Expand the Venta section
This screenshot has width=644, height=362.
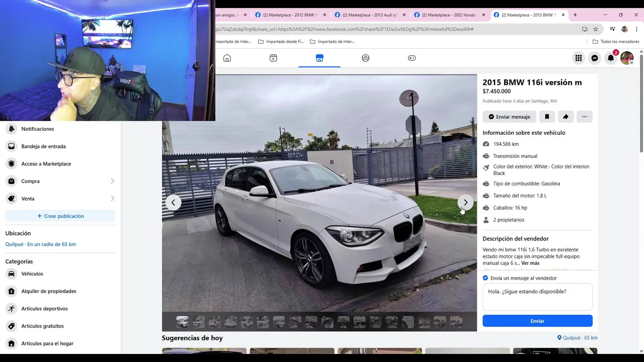[60, 199]
